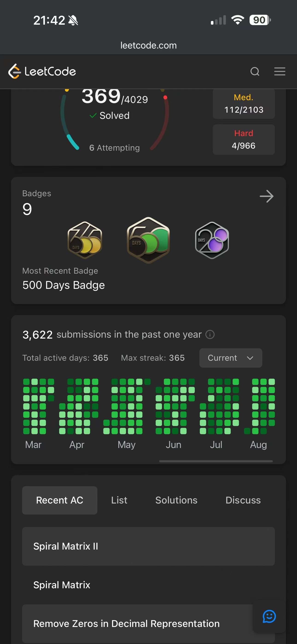
Task: Expand the Current year dropdown
Action: pyautogui.click(x=230, y=358)
